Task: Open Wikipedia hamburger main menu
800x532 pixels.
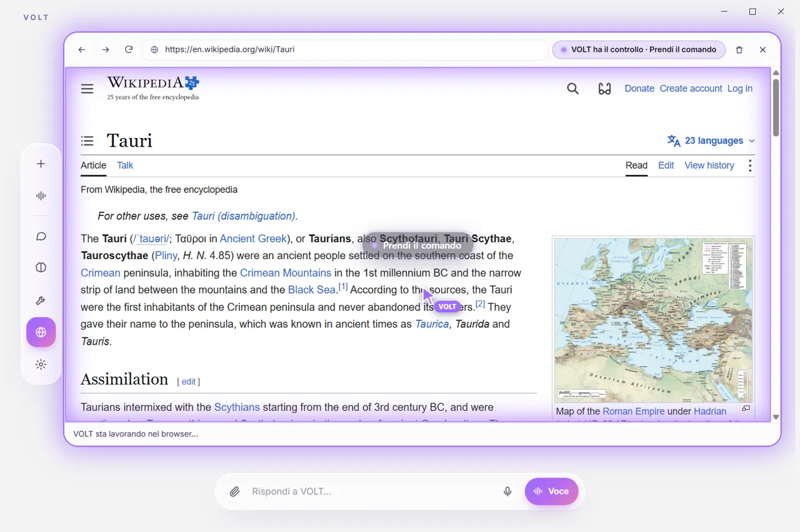Action: pos(87,89)
